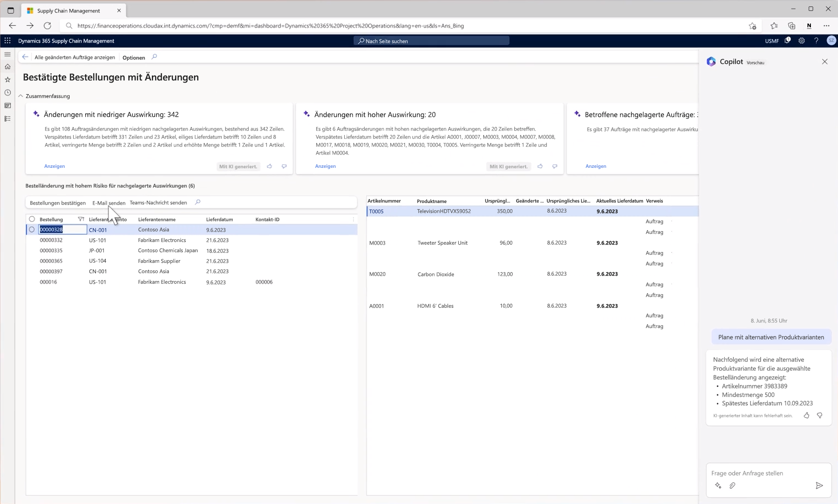The height and width of the screenshot is (504, 838).
Task: Open Favorites star in the left sidebar
Action: pyautogui.click(x=8, y=79)
